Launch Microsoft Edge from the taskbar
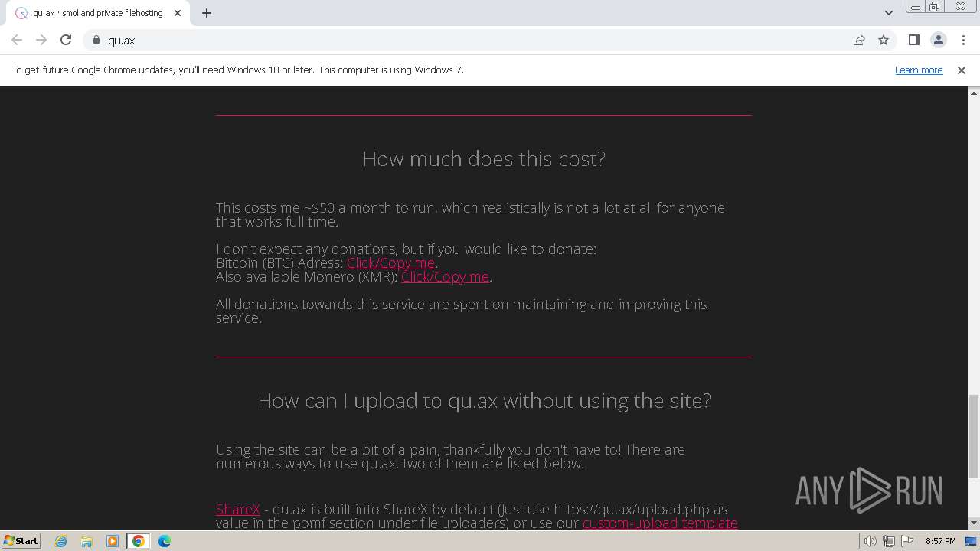980x551 pixels. 164,541
